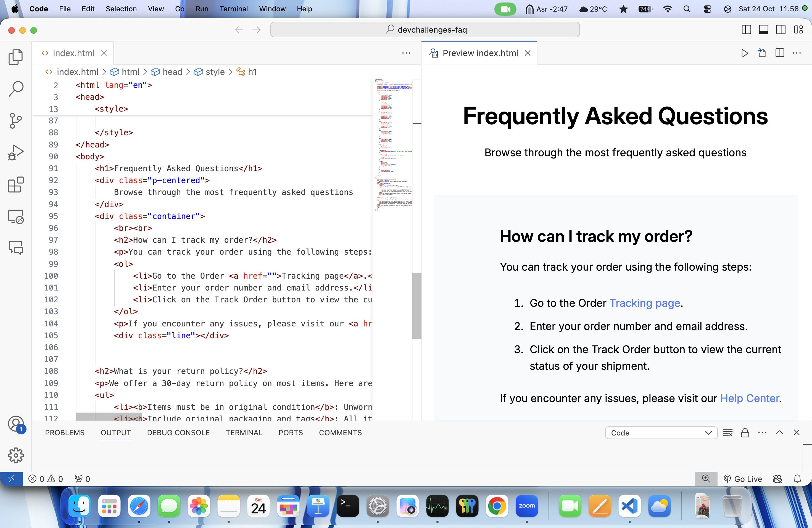
Task: Open the Extensions view
Action: 16,184
